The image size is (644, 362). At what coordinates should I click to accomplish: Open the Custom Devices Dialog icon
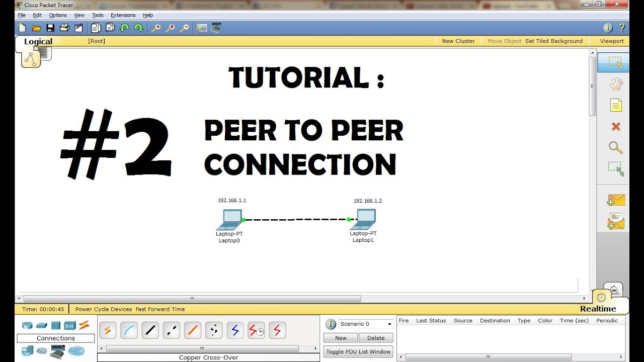pyautogui.click(x=216, y=28)
